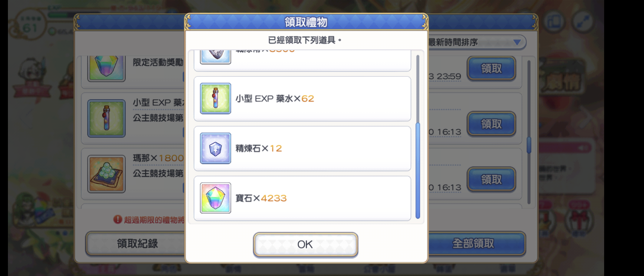Tap the EXP potion icon in gift list
This screenshot has width=644, height=276.
tap(106, 118)
